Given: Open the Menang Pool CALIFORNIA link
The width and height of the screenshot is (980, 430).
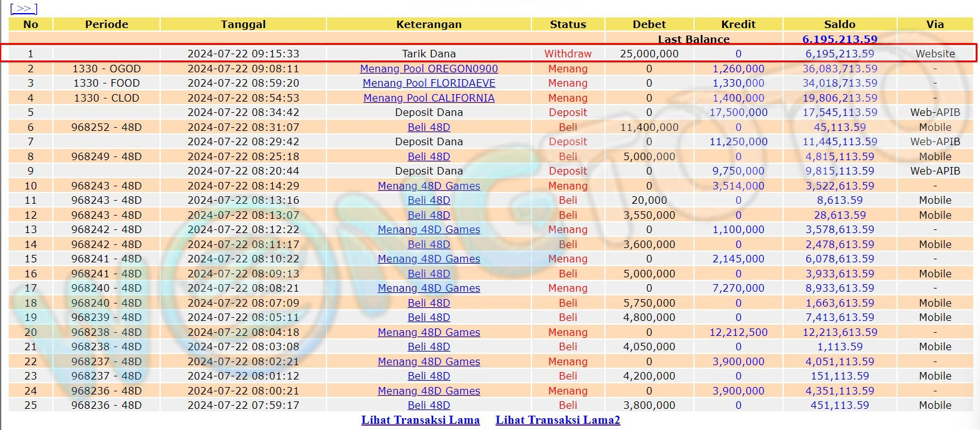Looking at the screenshot, I should pos(429,98).
